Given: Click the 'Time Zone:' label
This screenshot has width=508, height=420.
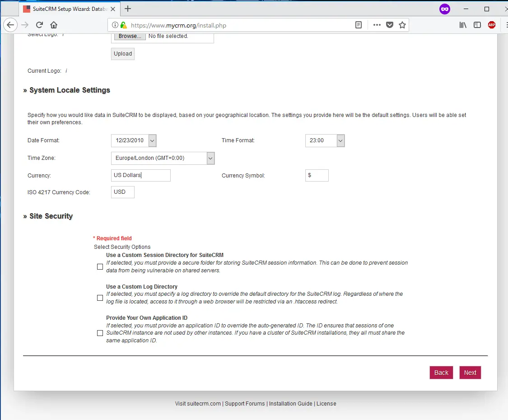Looking at the screenshot, I should click(42, 158).
